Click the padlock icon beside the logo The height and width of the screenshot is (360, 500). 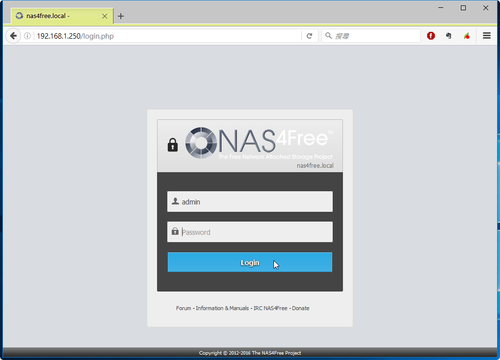pos(173,145)
